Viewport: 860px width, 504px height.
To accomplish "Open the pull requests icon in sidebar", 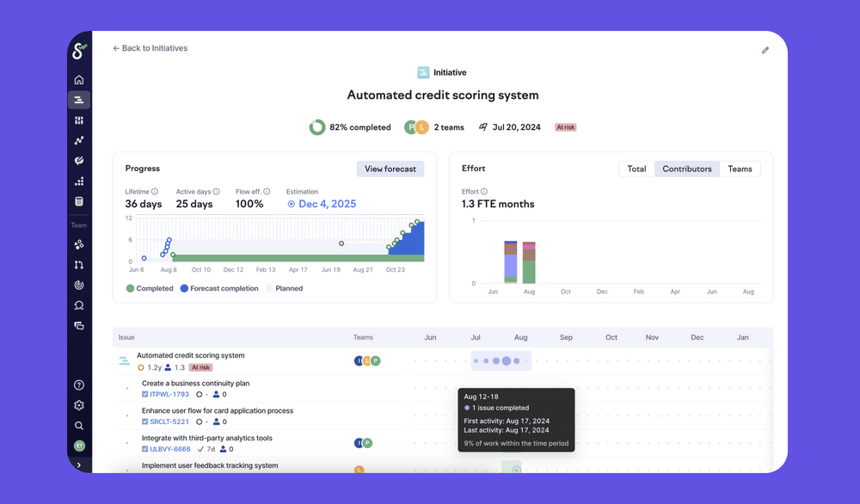I will [78, 265].
